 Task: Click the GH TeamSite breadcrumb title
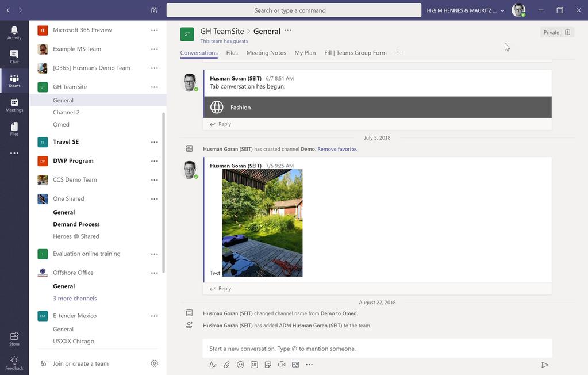pos(222,31)
